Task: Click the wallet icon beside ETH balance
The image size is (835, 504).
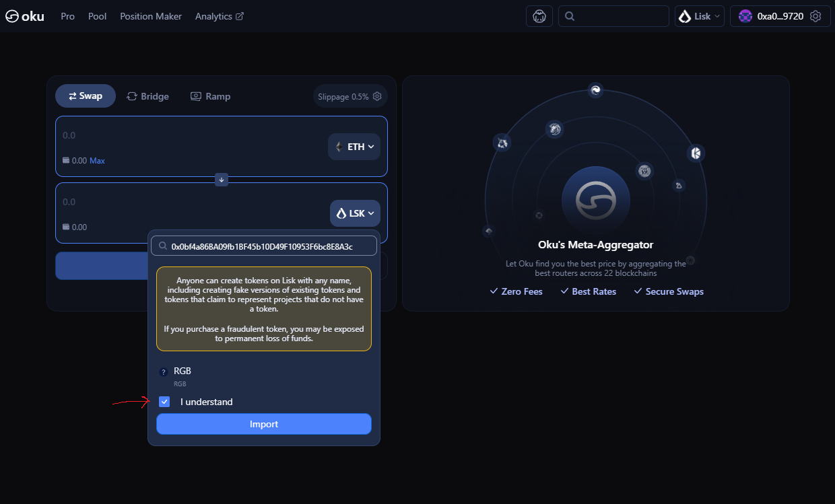Action: 66,161
